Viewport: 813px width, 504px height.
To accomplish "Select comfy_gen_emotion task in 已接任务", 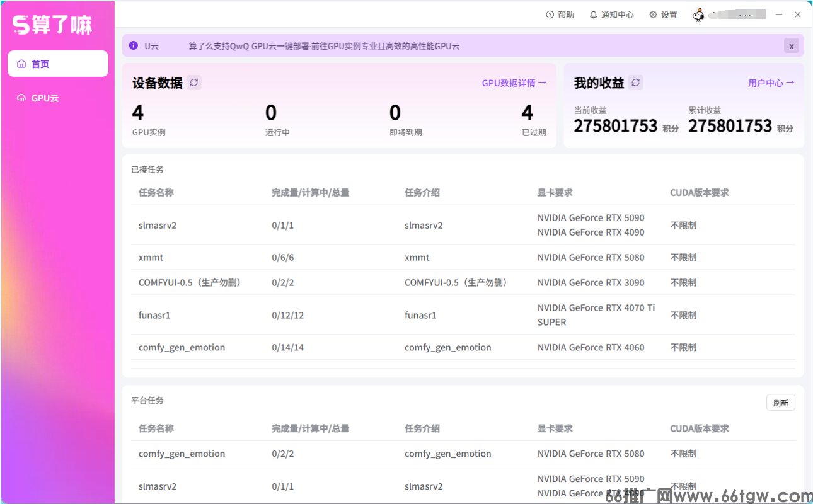I will coord(182,347).
